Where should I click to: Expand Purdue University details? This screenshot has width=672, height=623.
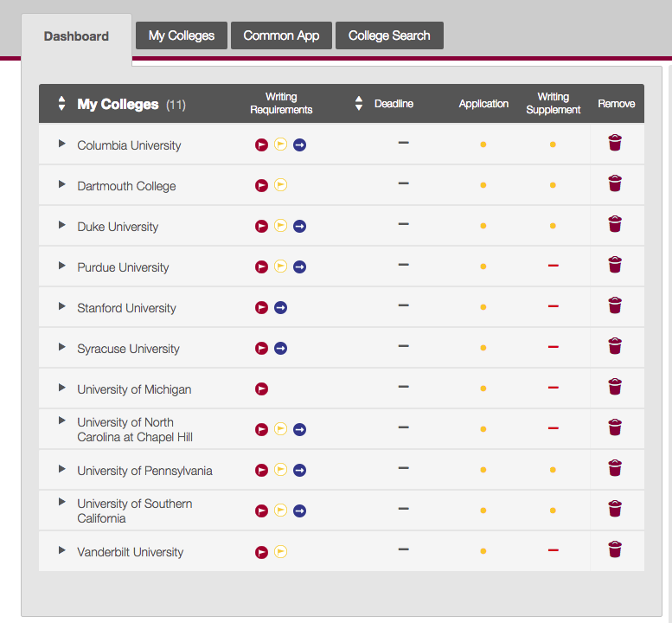coord(62,266)
